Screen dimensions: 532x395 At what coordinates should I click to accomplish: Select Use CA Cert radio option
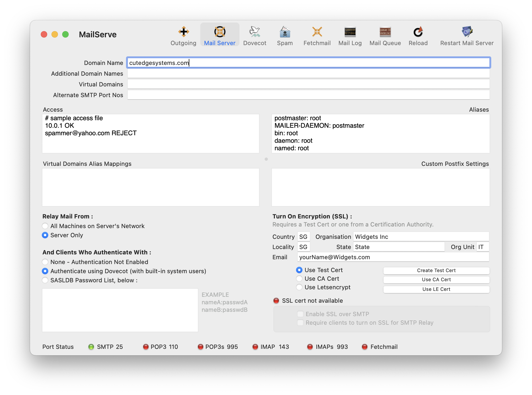click(299, 279)
